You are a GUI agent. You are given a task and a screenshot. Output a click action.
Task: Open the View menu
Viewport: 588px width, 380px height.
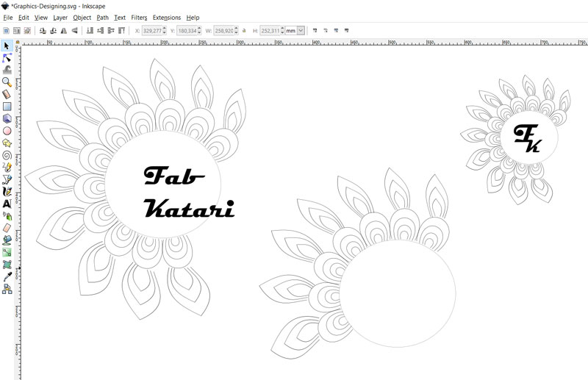(41, 18)
